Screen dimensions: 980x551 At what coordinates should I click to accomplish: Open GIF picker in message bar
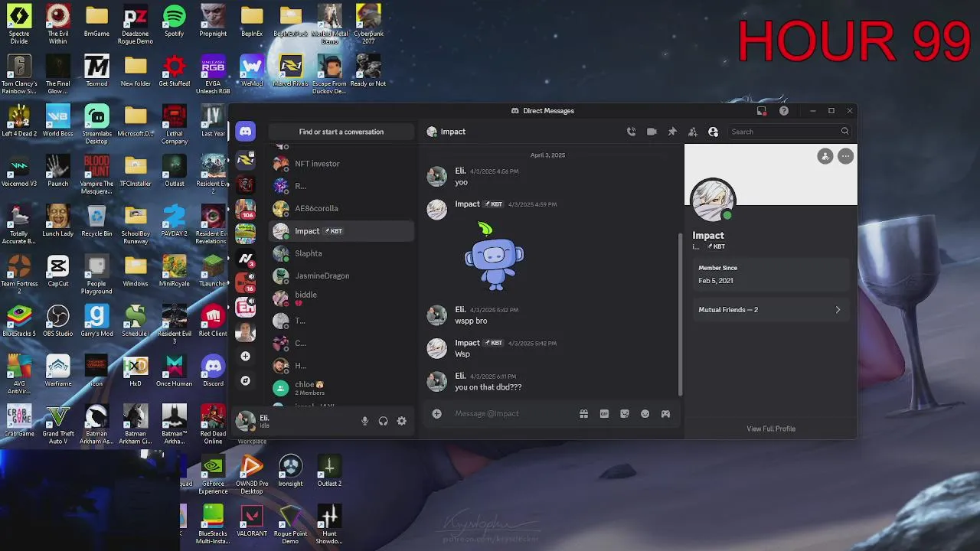(604, 414)
